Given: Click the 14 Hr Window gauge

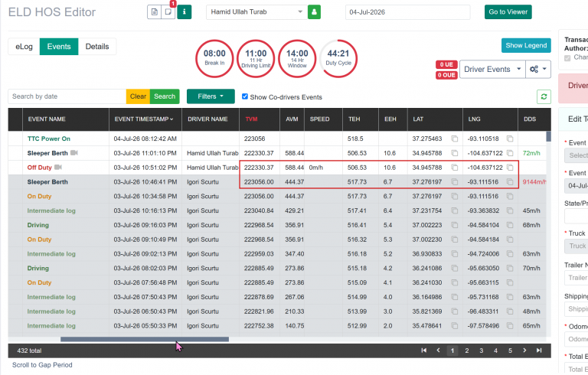Looking at the screenshot, I should click(x=297, y=58).
